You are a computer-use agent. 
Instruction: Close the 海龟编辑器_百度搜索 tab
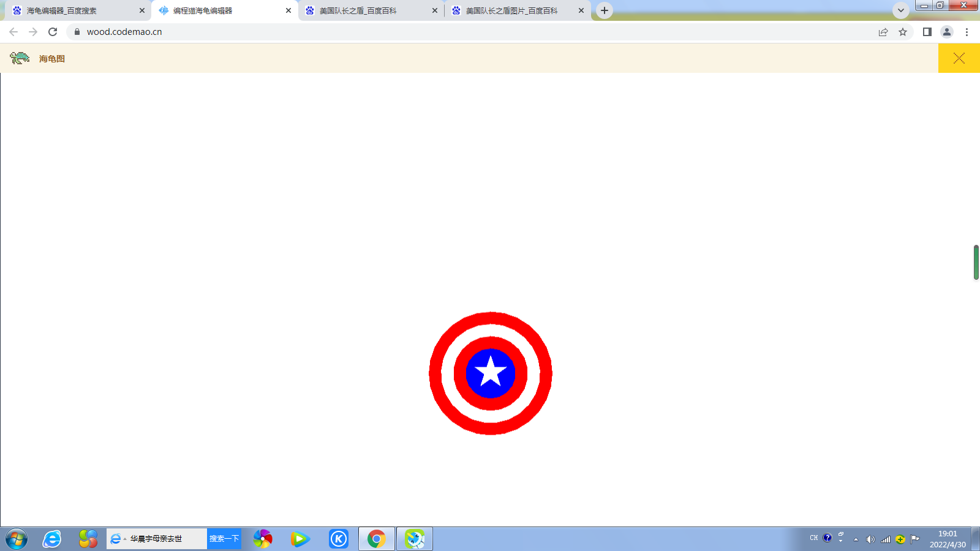click(x=142, y=10)
